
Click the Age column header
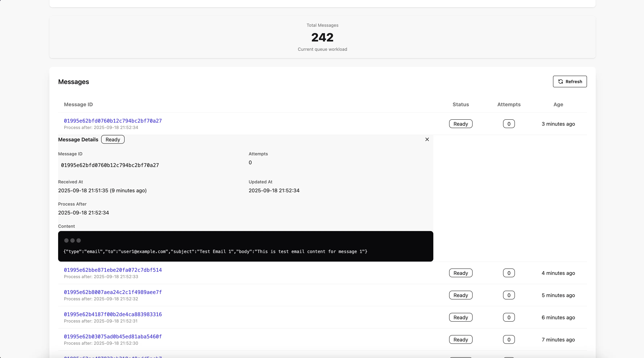click(558, 104)
